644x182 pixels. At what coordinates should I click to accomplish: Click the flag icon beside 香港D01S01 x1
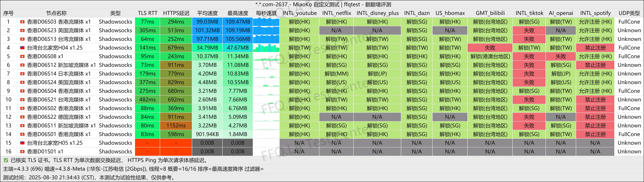(22, 152)
